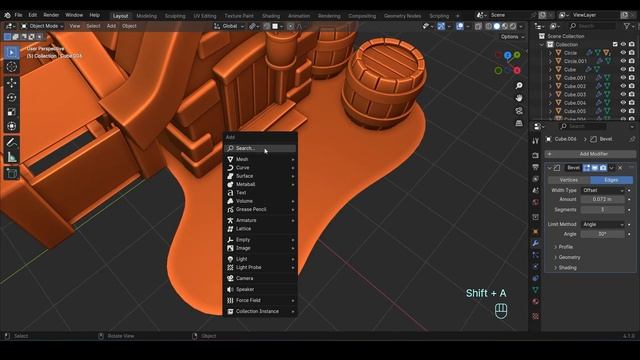The height and width of the screenshot is (360, 640).
Task: Open the Render top menu
Action: pyautogui.click(x=51, y=15)
